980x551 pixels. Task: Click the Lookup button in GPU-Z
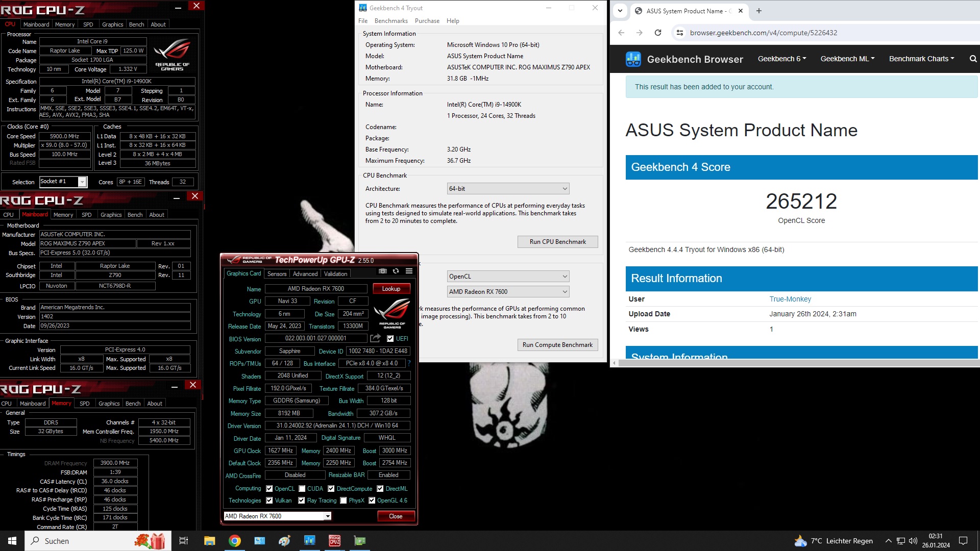pyautogui.click(x=391, y=289)
